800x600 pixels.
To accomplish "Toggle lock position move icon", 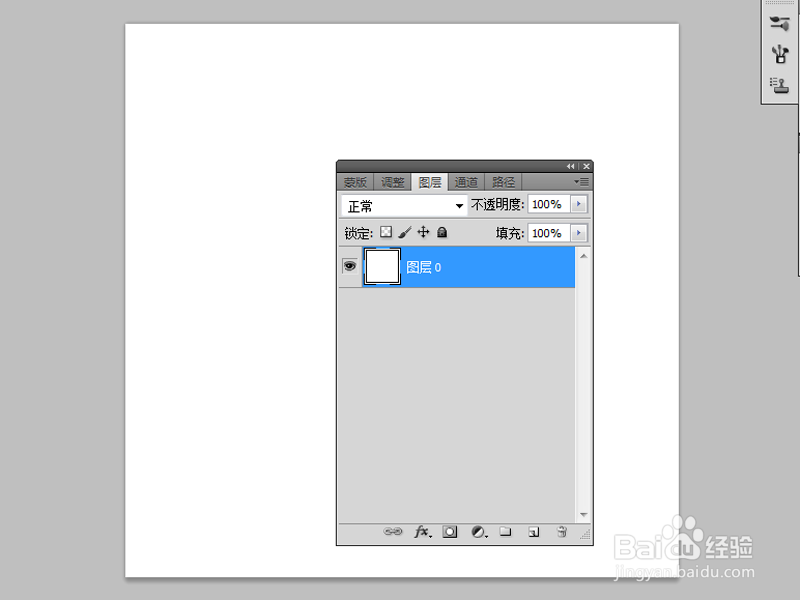I will [423, 232].
